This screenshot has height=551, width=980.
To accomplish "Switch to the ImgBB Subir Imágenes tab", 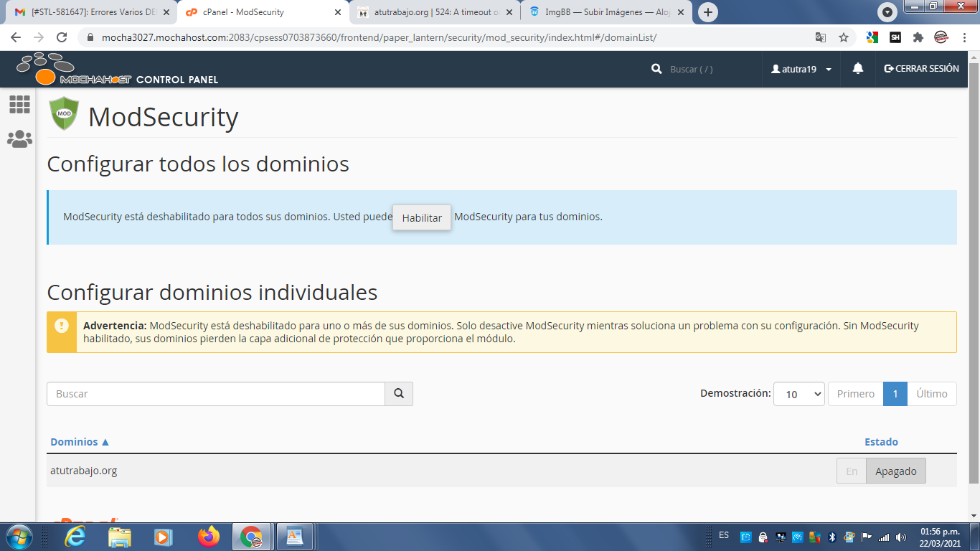I will tap(606, 12).
